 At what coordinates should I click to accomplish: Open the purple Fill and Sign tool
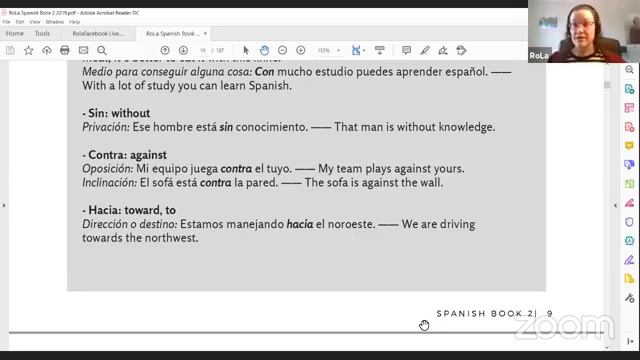point(629,260)
